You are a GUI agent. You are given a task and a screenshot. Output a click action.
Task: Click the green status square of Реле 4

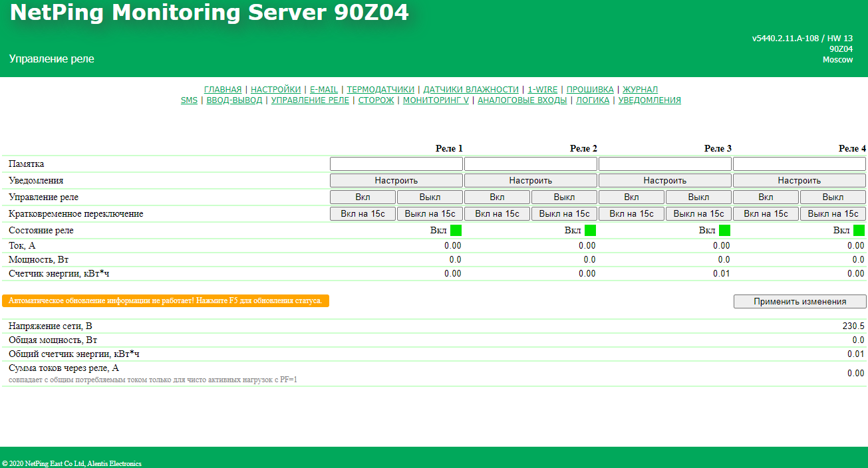(x=859, y=231)
